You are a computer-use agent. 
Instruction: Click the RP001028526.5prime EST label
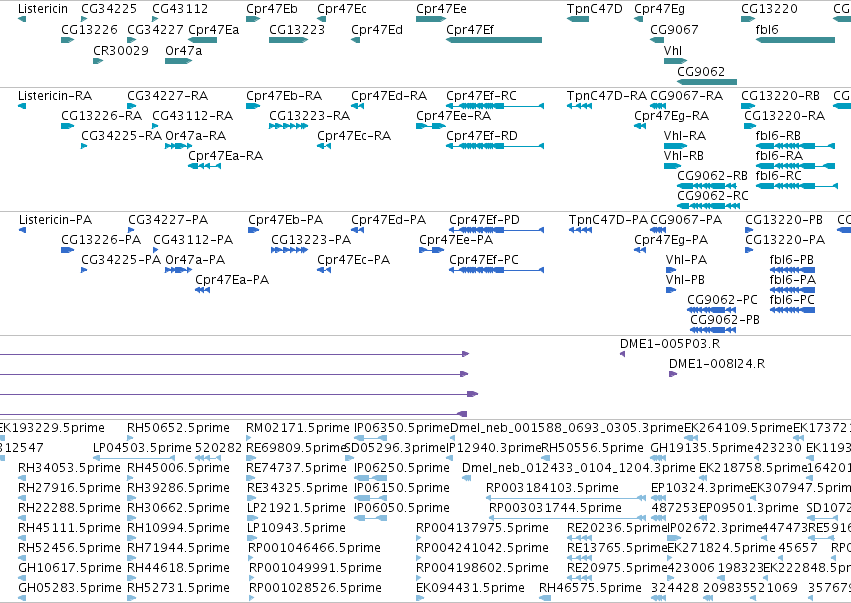[315, 588]
